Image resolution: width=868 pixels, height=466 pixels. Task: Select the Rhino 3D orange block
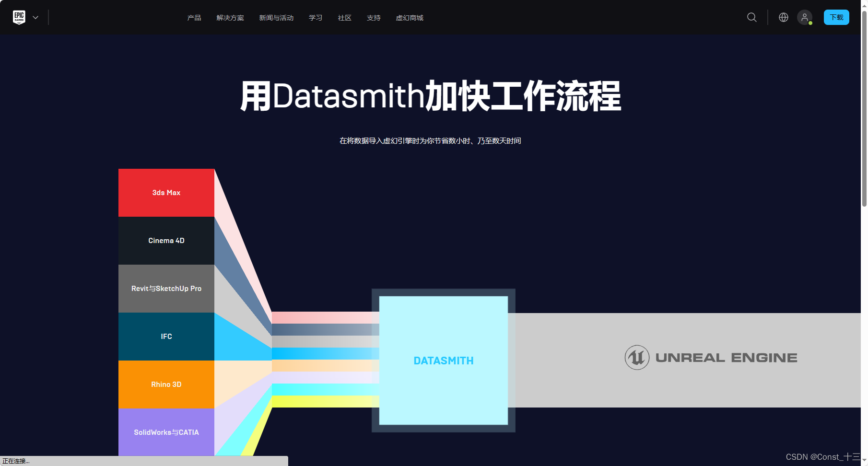(166, 384)
